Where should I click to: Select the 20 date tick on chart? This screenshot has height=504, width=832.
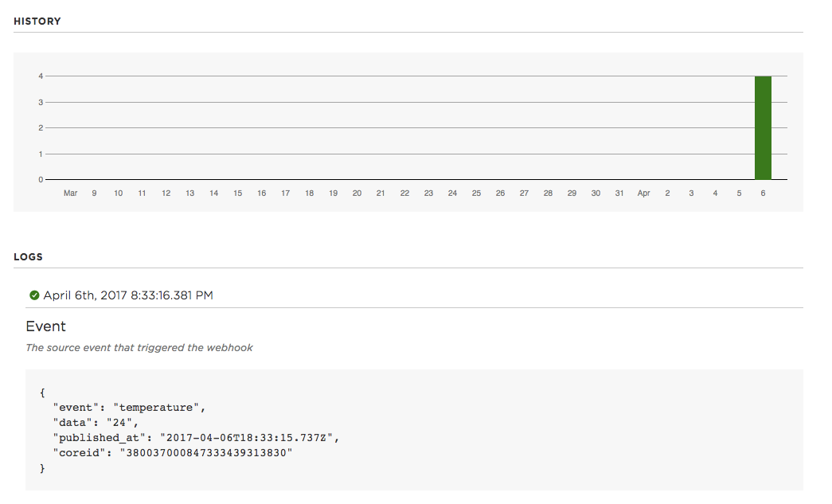[357, 193]
